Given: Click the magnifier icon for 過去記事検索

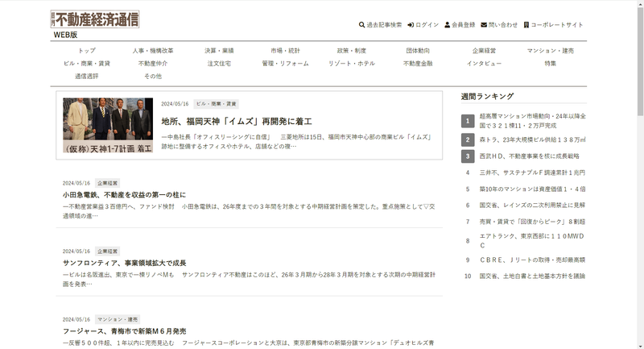Looking at the screenshot, I should coord(361,25).
